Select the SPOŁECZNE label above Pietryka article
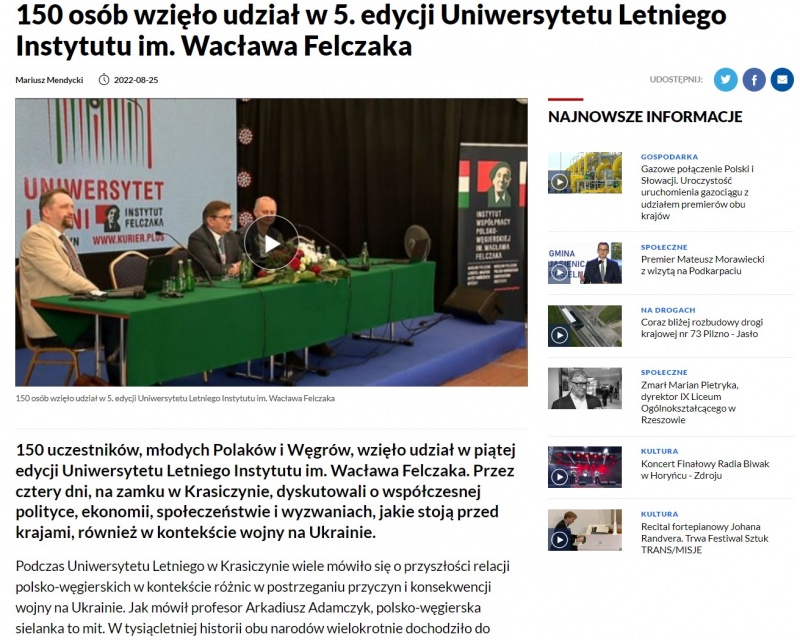 (664, 372)
